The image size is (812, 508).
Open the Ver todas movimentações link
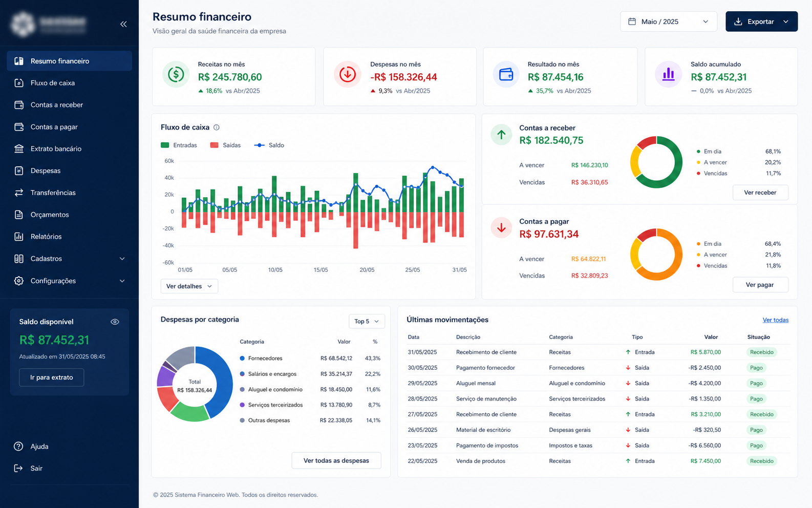776,320
